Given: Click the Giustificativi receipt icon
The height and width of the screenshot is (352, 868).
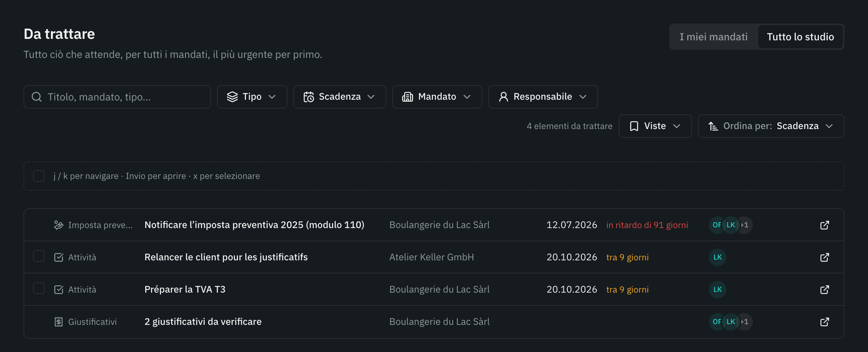Looking at the screenshot, I should click(59, 322).
